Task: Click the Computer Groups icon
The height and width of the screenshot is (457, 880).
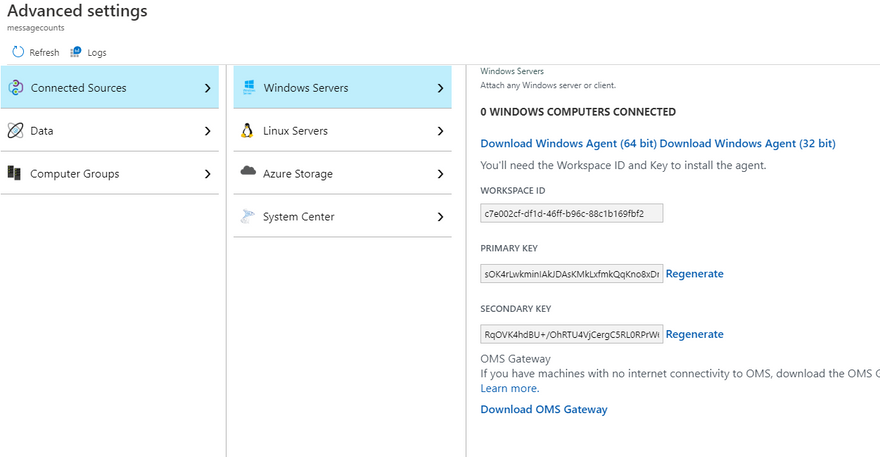Action: point(15,173)
